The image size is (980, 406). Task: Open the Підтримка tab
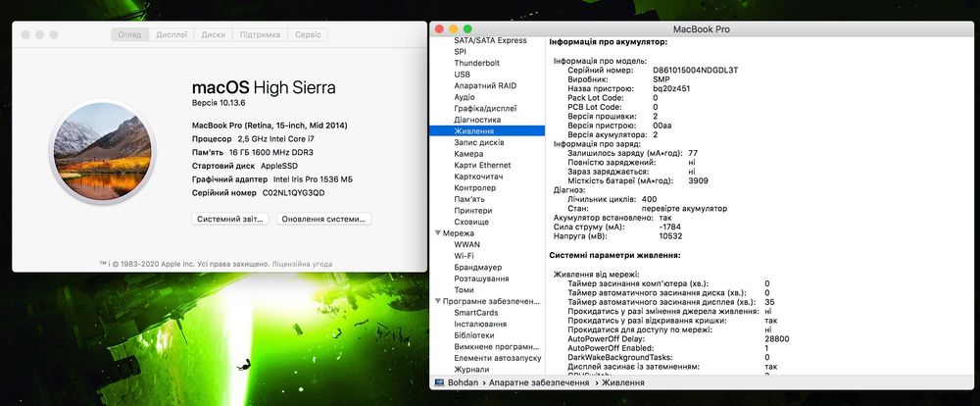[x=260, y=35]
